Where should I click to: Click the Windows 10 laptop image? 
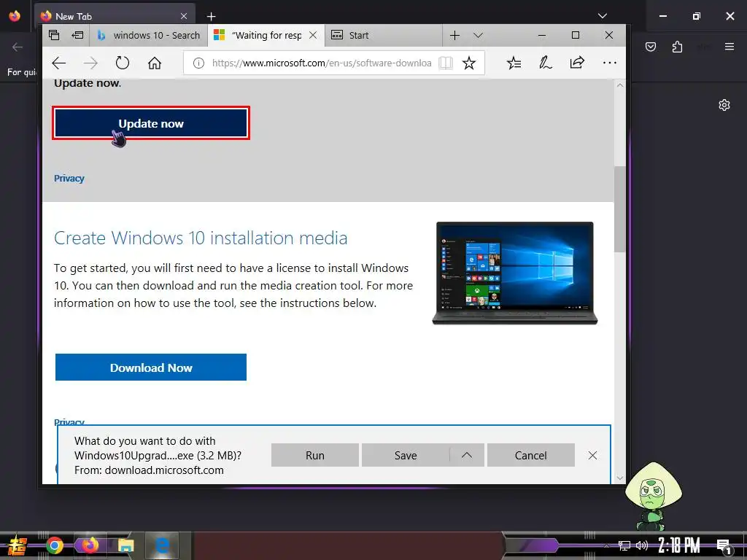514,273
